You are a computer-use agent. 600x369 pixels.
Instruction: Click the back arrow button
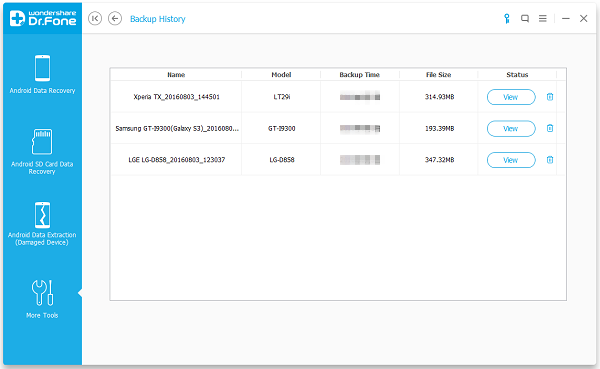tap(115, 18)
